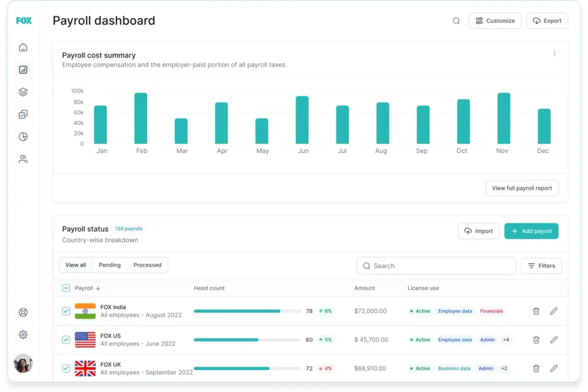Click the Add payroll button
This screenshot has height=392, width=588.
point(531,231)
